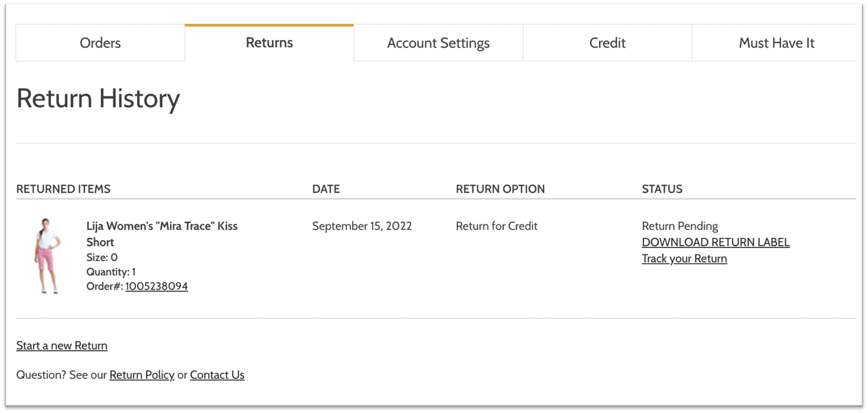Open the Account Settings tab
Viewport: 868px width, 413px height.
point(438,42)
